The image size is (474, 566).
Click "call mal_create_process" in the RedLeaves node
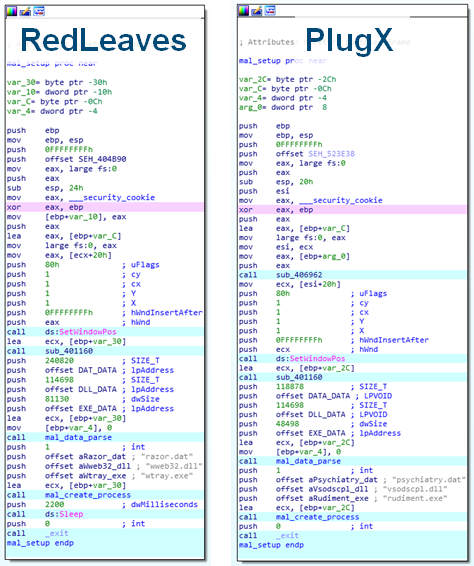(x=69, y=495)
